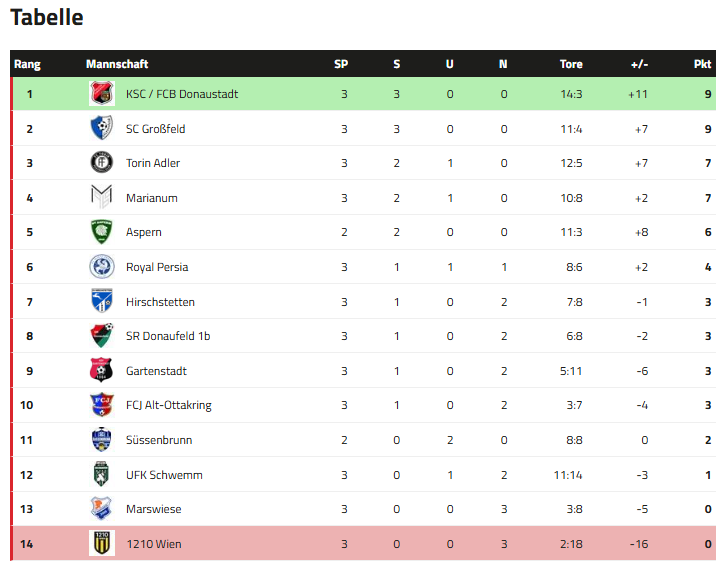Click the UFK Schwemm team crest
The height and width of the screenshot is (565, 723).
pos(102,475)
